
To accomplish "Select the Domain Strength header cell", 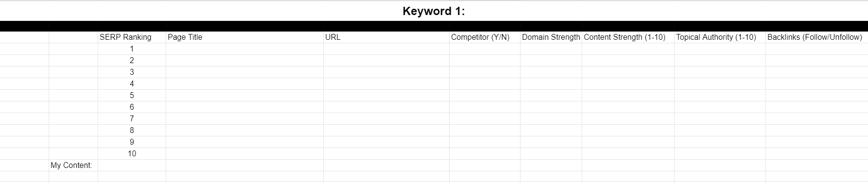I will click(551, 37).
